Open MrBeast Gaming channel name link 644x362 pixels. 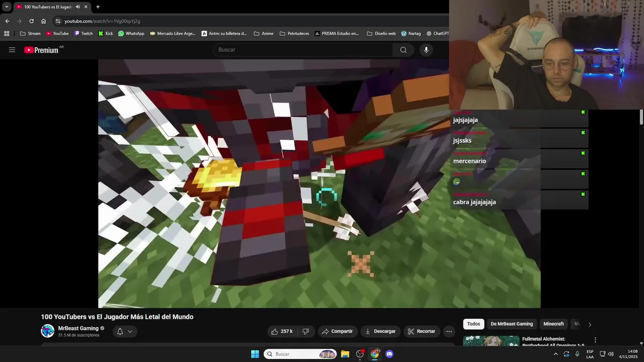tap(78, 328)
